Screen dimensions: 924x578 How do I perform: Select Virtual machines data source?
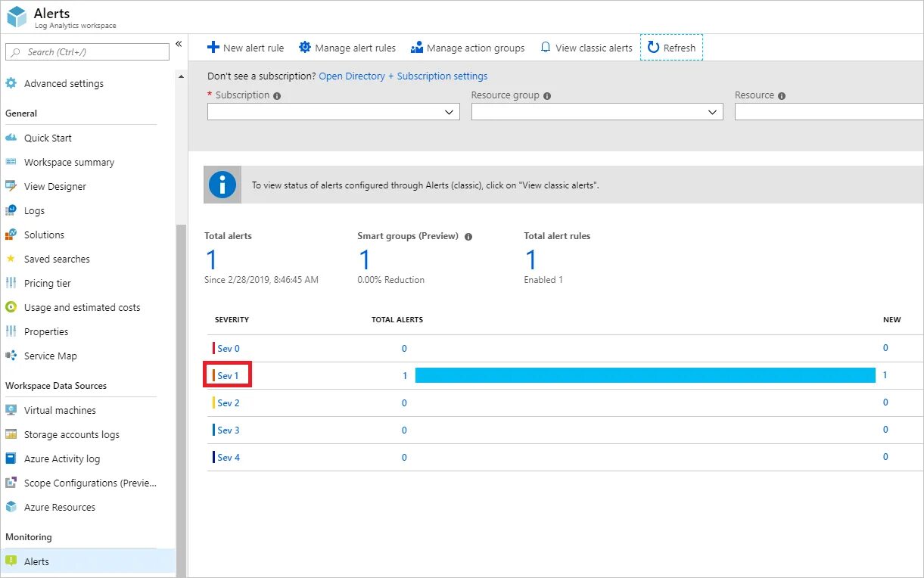pyautogui.click(x=60, y=410)
